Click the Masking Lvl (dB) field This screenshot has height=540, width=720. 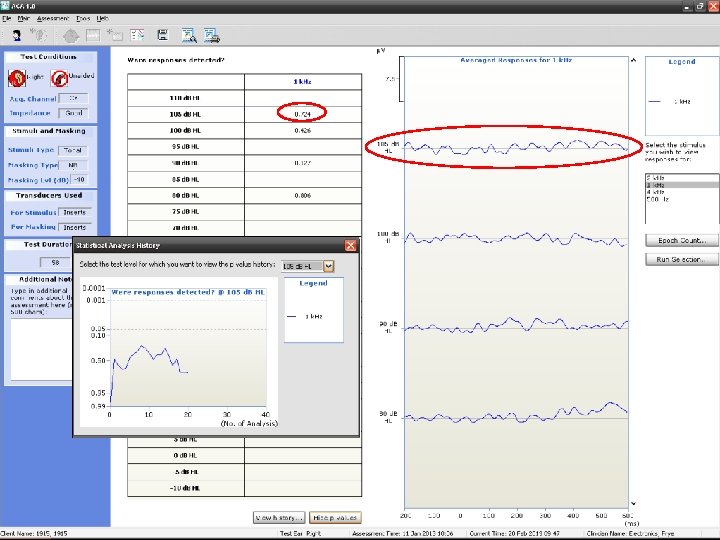point(79,180)
